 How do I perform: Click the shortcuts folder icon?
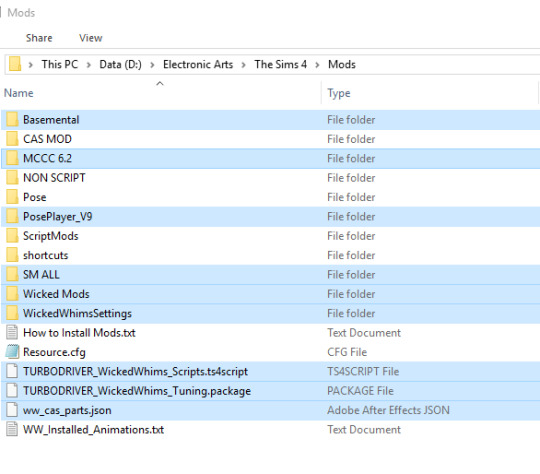12,255
